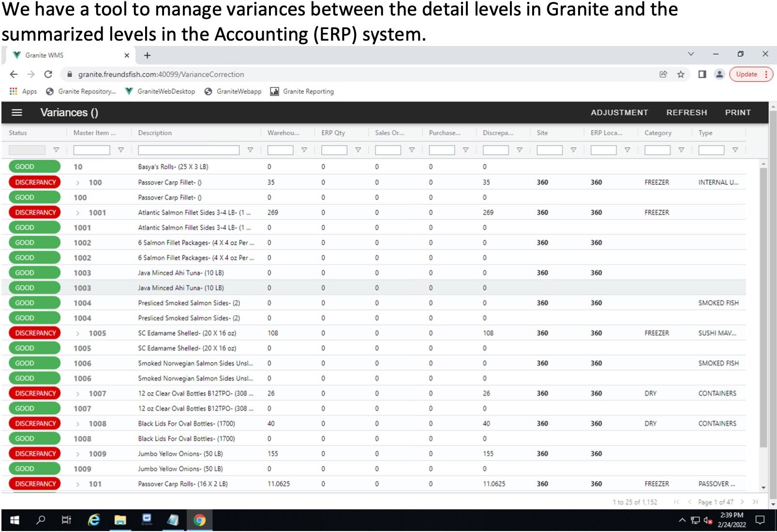This screenshot has height=532, width=777.
Task: Open the Granite Reporting bookmark
Action: [302, 91]
